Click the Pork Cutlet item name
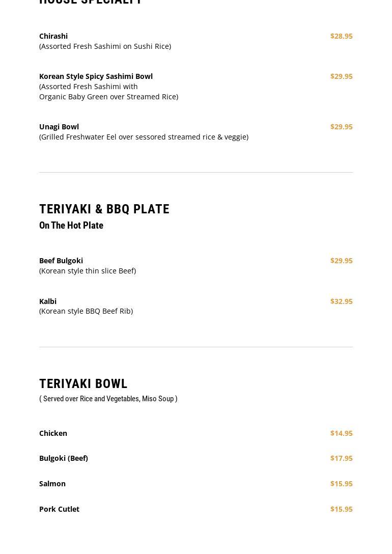Image resolution: width=392 pixels, height=554 pixels. [59, 509]
